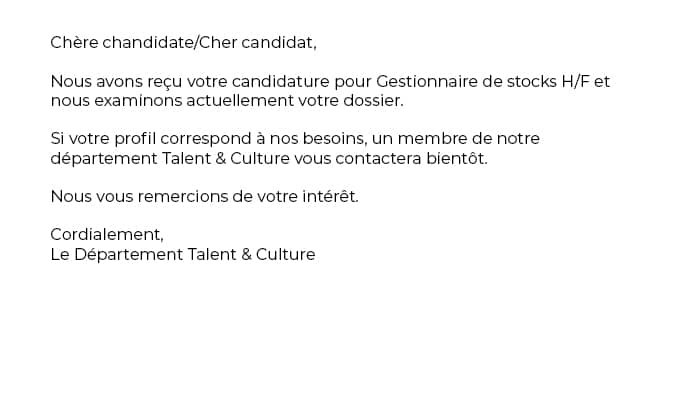Click 'département Talent & Culture' in the third paragraph
The width and height of the screenshot is (700, 400).
[x=170, y=159]
